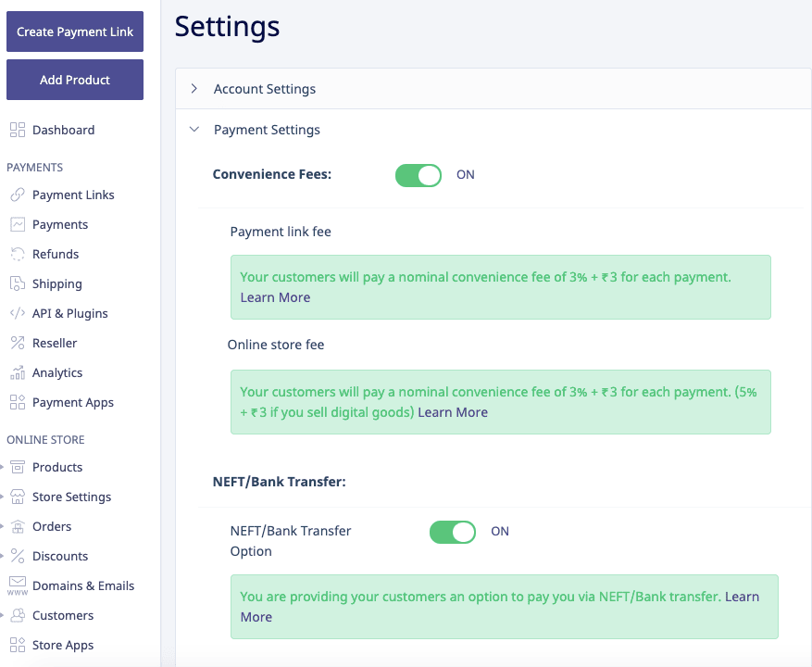Click the Domains & Emails envelope icon
The height and width of the screenshot is (667, 812).
(18, 585)
